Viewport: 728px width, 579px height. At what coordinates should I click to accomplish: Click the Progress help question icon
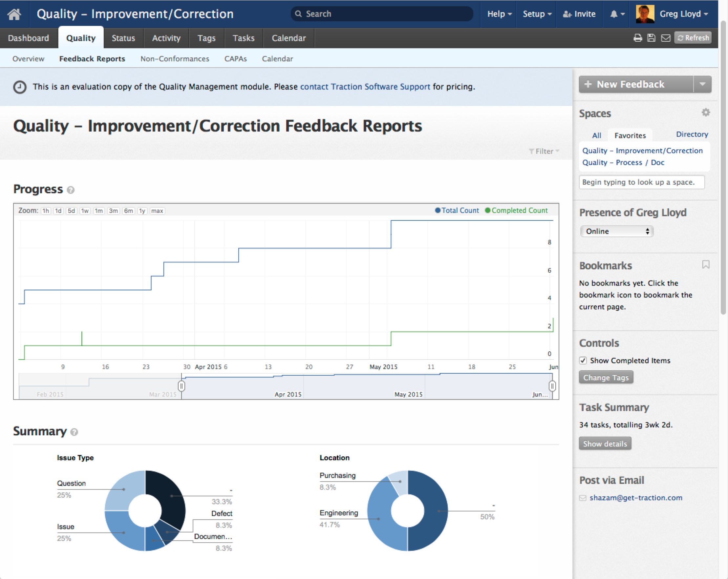coord(71,190)
